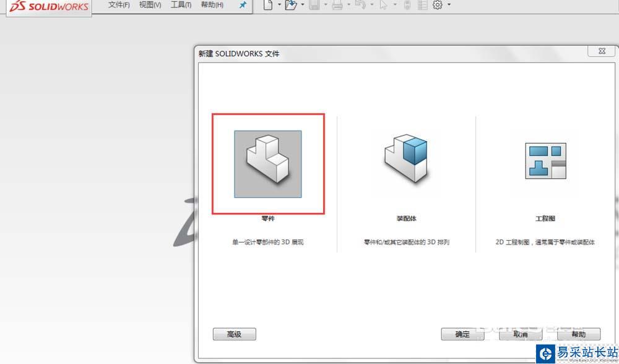Open the 工具(T) menu
This screenshot has height=364, width=619.
click(x=181, y=5)
